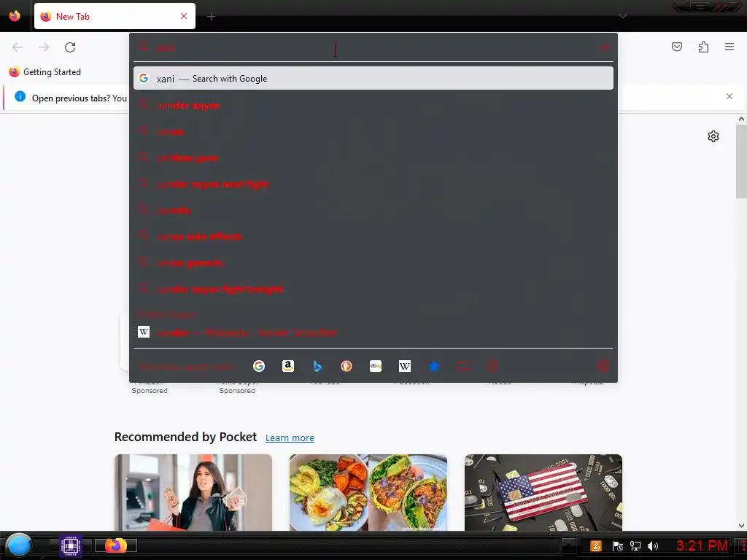Image resolution: width=747 pixels, height=560 pixels.
Task: Choose eBay one-off search engine
Action: click(x=376, y=366)
